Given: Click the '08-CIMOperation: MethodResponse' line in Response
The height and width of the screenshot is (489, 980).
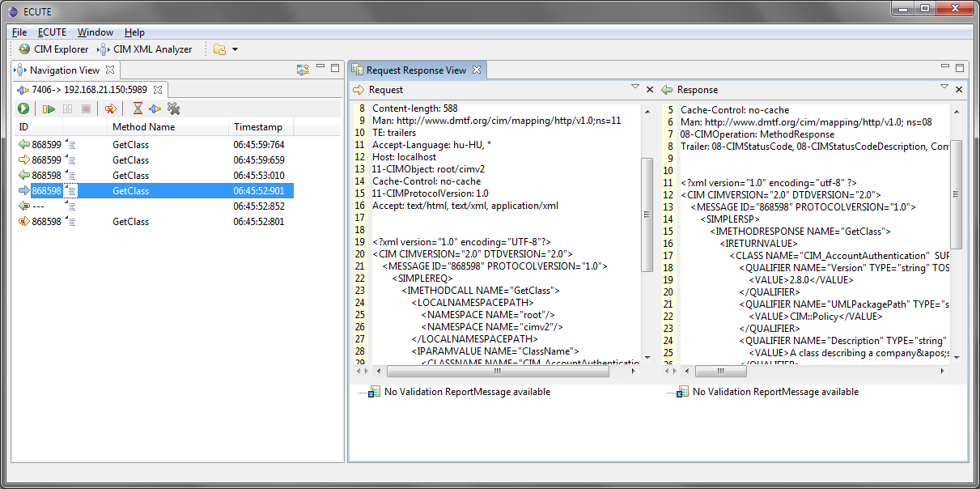Looking at the screenshot, I should coord(757,134).
